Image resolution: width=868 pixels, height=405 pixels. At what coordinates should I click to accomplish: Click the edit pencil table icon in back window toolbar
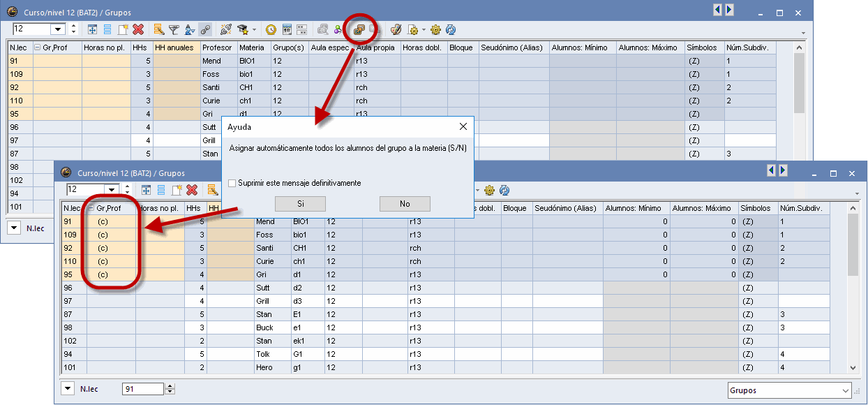(158, 29)
